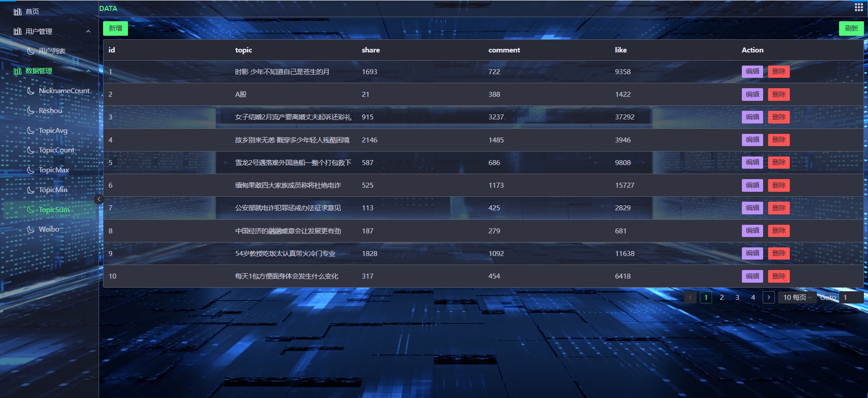This screenshot has height=398, width=868.
Task: Click 删除 for row id 10
Action: [778, 276]
